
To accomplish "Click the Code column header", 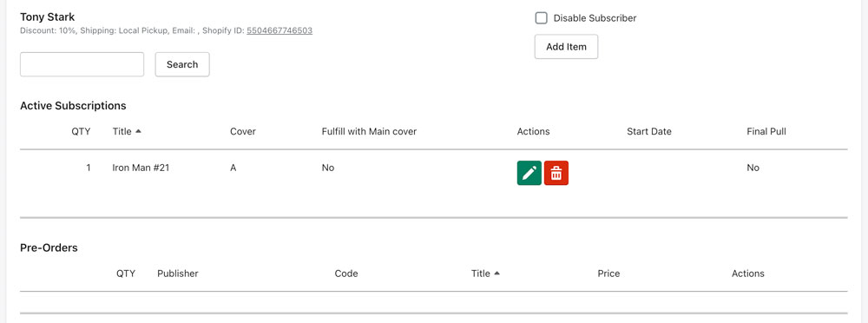I will coord(346,274).
